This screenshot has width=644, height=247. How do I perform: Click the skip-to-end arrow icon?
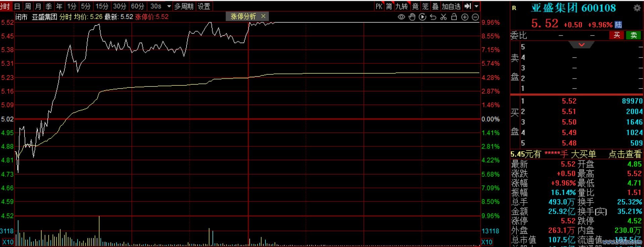tap(467, 6)
